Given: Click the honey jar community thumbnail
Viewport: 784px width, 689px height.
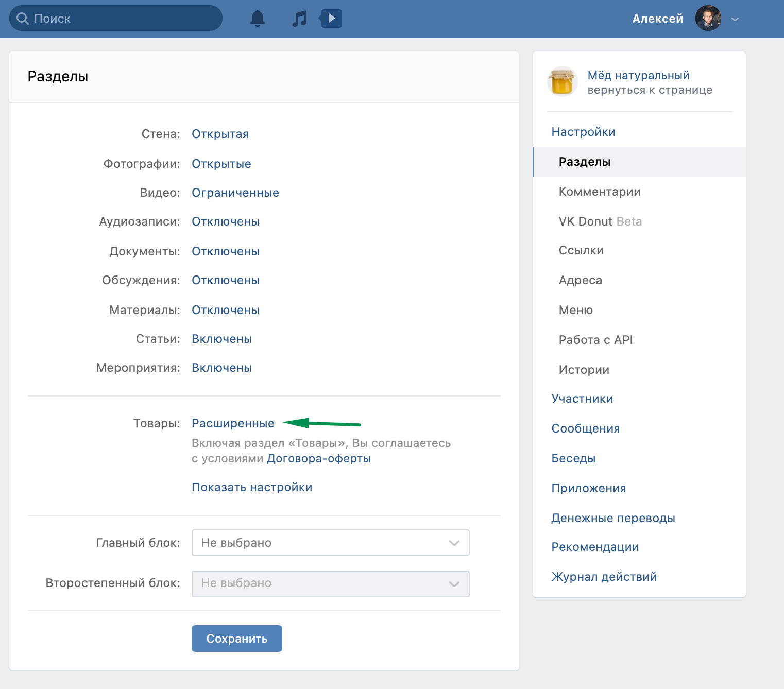Looking at the screenshot, I should (562, 82).
